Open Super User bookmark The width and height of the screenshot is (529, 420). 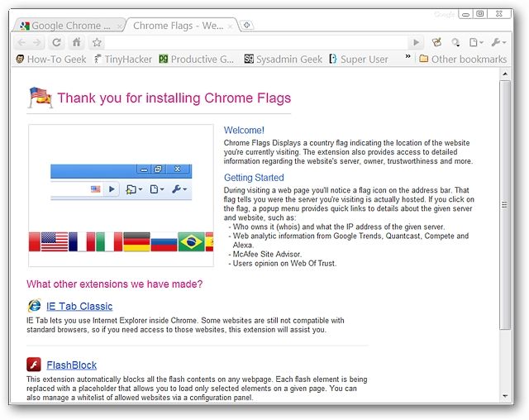359,60
